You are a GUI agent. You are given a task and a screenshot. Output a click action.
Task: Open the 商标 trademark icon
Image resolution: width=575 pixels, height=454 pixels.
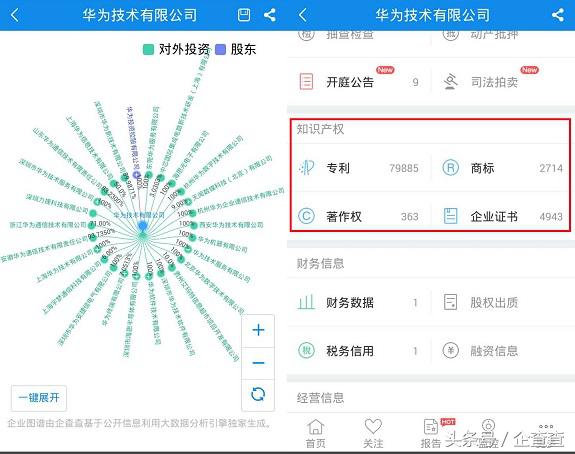451,168
